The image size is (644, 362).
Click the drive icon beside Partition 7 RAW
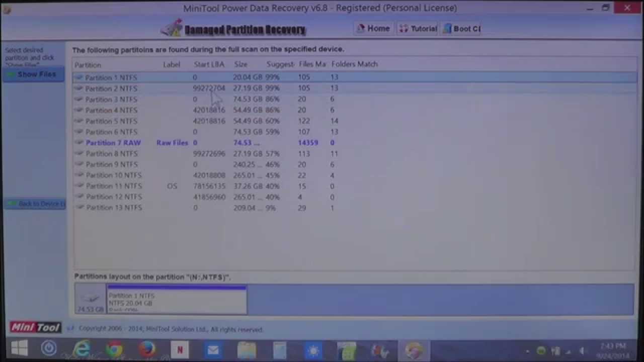coord(79,143)
